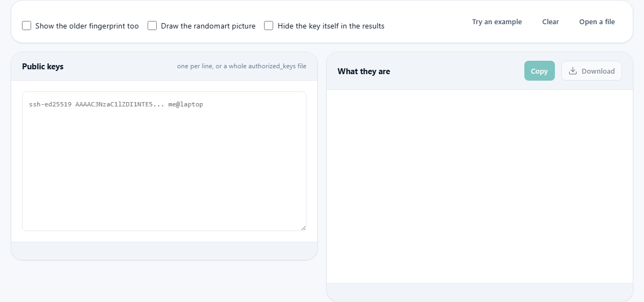Click the empty What they are results area
Image resolution: width=644 pixels, height=302 pixels.
coord(480,186)
